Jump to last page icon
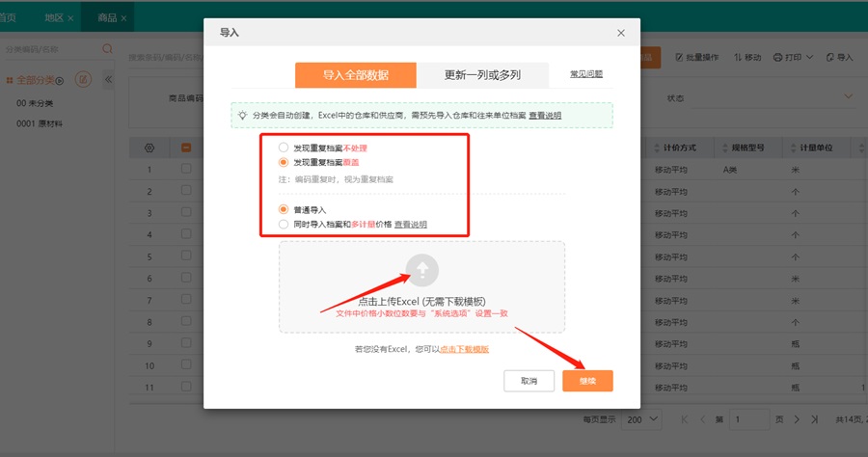Screen dimensions: 868x457 815,419
